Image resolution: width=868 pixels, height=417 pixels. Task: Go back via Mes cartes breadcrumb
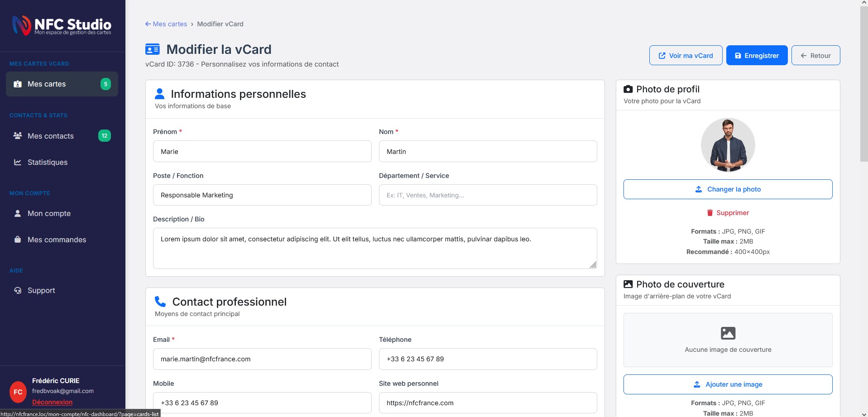point(166,24)
